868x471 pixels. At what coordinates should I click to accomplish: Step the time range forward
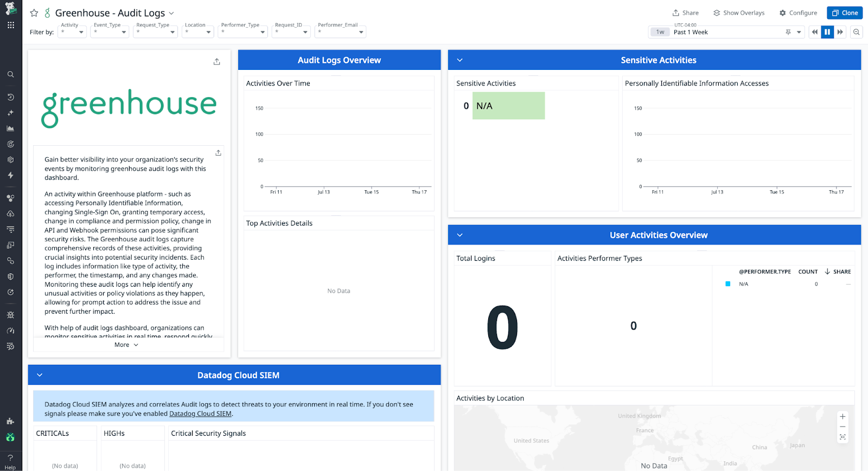tap(840, 32)
